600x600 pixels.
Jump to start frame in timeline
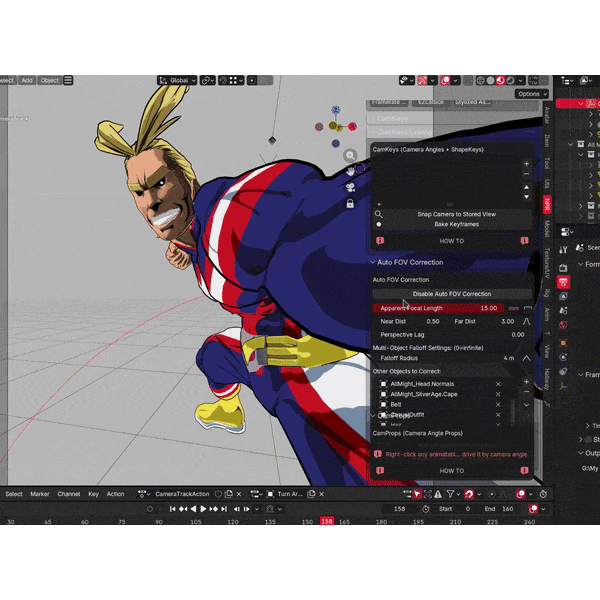(173, 509)
